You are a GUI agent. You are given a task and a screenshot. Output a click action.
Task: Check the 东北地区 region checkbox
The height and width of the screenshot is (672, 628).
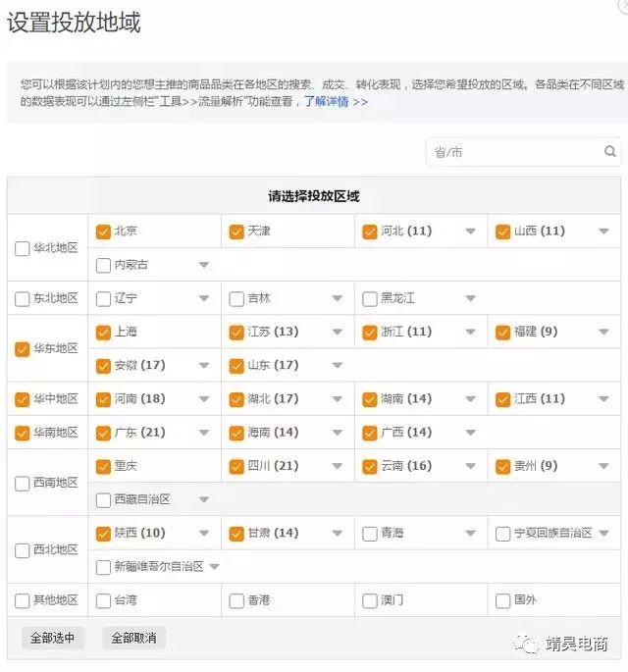22,298
